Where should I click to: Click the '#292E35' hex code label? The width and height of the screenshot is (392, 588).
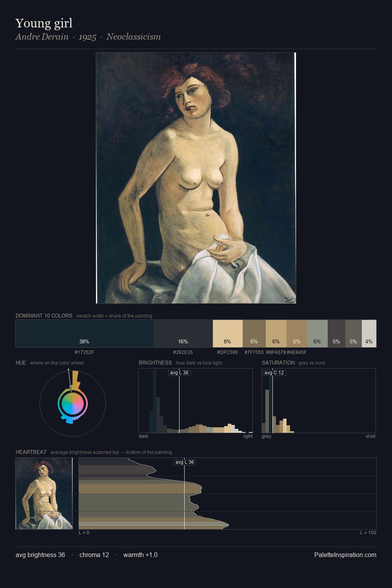(x=183, y=352)
